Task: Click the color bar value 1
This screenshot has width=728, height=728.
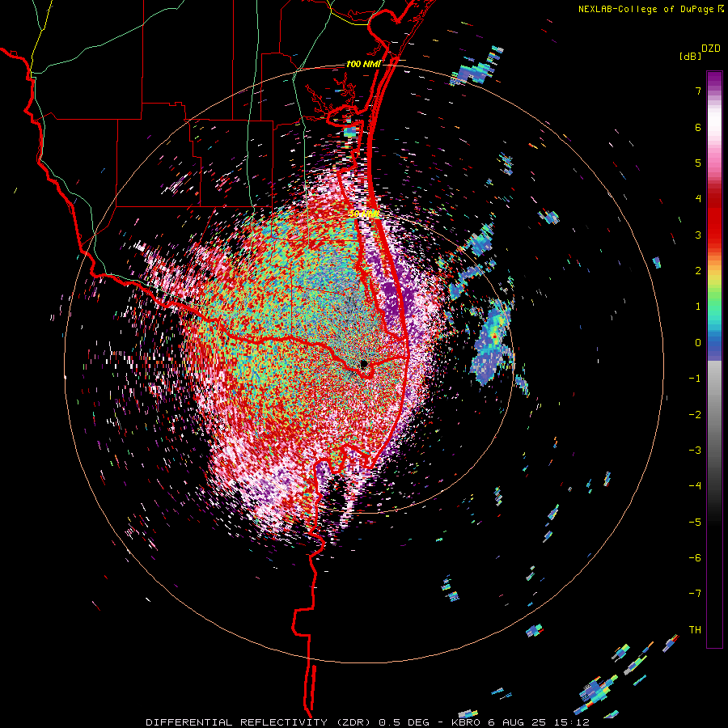Action: tap(698, 307)
